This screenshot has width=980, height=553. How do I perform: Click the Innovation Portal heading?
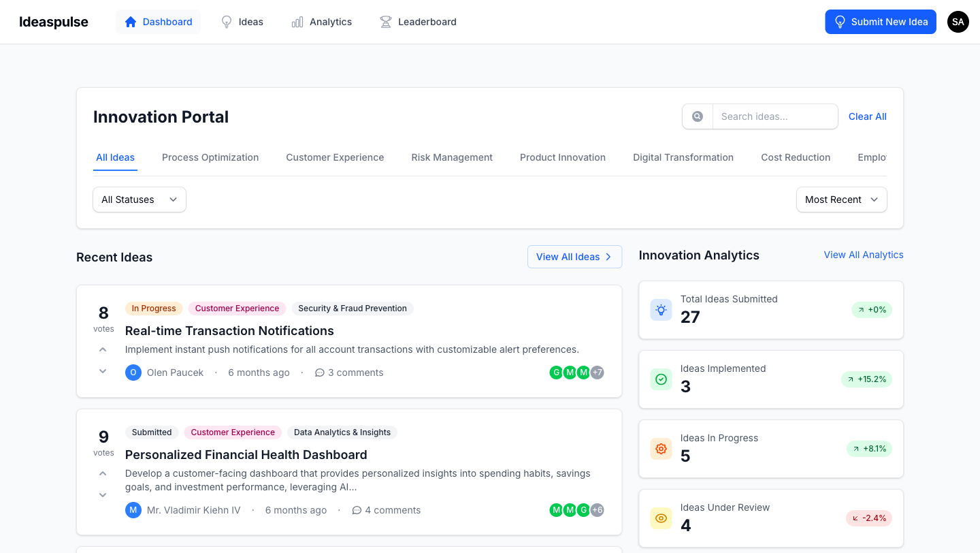(161, 117)
